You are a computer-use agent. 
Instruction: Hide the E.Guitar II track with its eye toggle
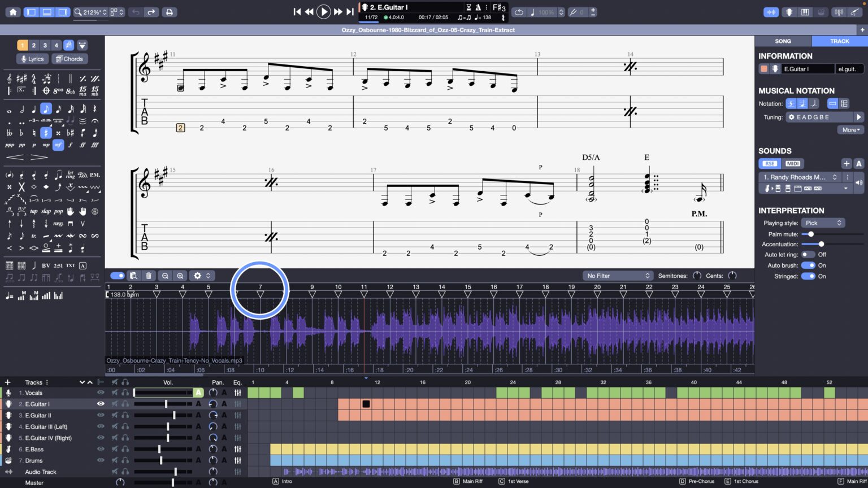tap(101, 415)
